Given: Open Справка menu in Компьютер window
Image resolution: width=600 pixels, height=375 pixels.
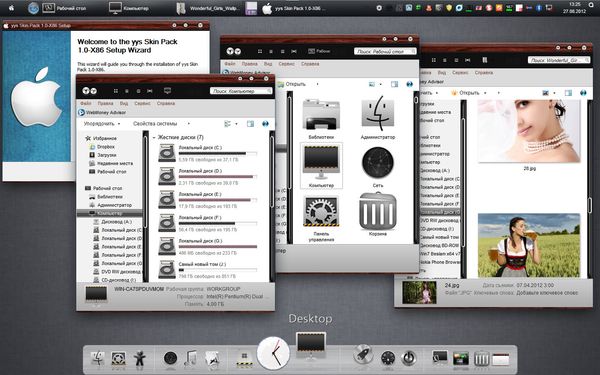Looking at the screenshot, I should click(166, 103).
